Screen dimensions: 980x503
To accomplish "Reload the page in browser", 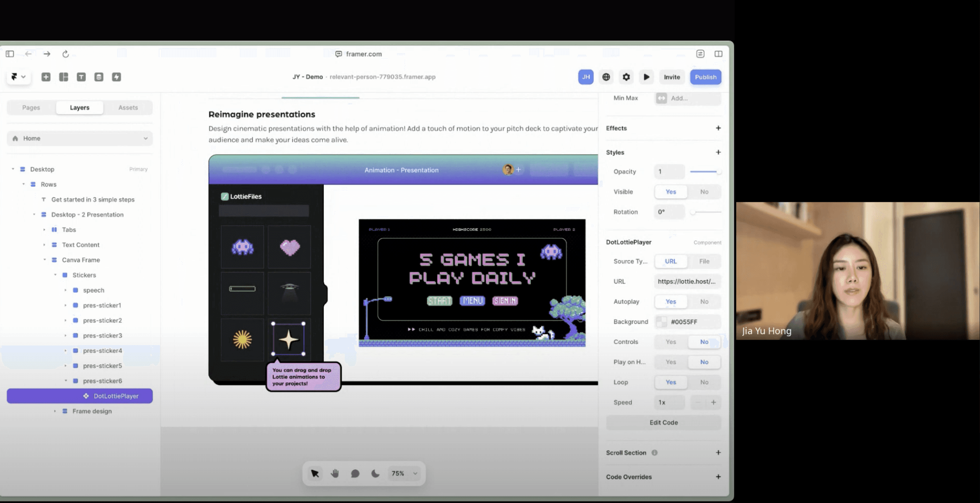I will point(65,54).
